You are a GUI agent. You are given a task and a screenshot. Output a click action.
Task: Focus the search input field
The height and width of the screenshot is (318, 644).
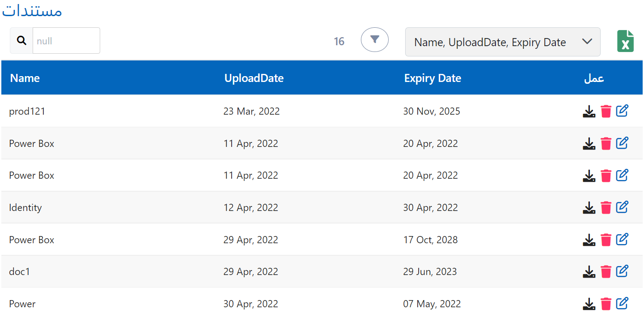click(x=66, y=41)
